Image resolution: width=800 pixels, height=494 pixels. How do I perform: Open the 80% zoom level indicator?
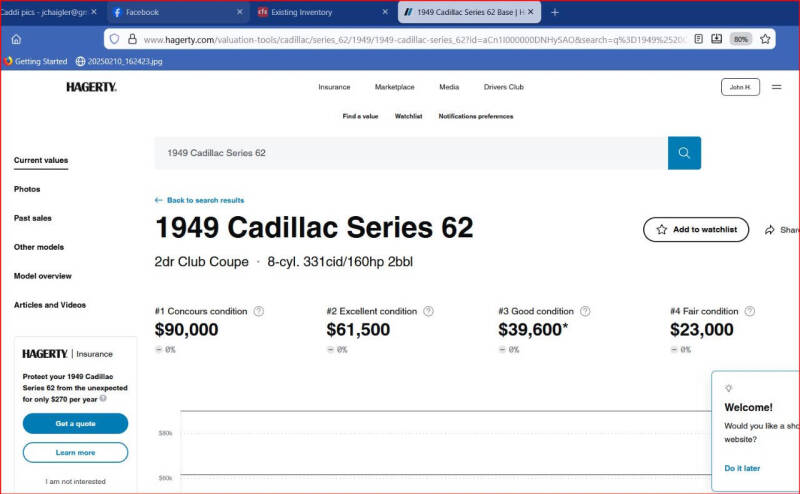[741, 39]
